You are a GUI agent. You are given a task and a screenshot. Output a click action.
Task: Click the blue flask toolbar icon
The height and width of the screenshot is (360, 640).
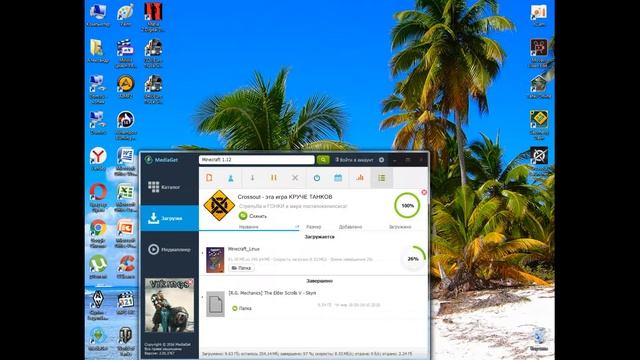click(x=231, y=178)
